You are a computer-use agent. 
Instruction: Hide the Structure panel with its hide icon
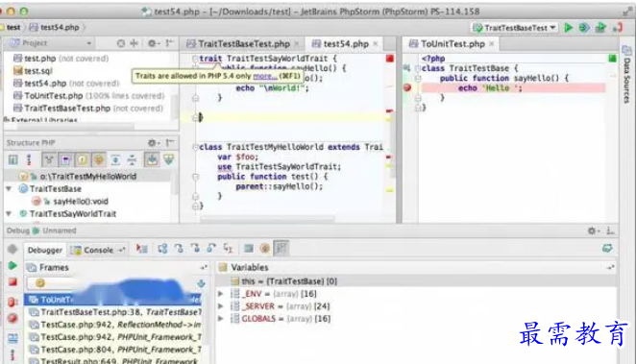[169, 142]
